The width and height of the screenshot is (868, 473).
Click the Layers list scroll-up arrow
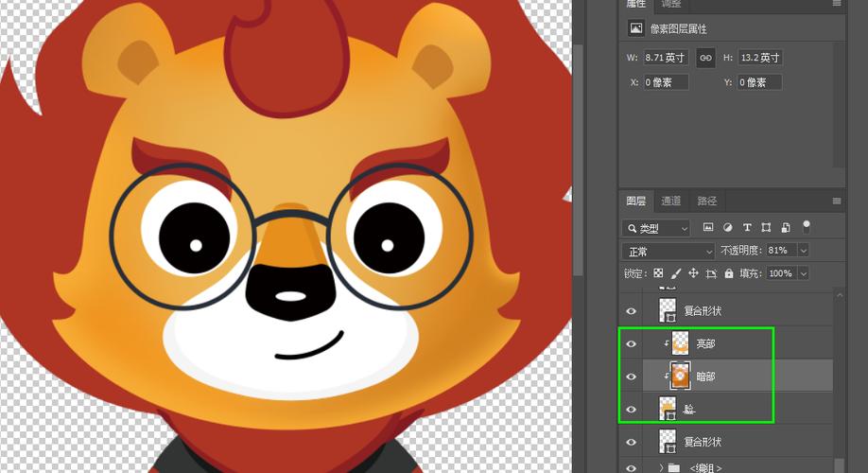[840, 295]
